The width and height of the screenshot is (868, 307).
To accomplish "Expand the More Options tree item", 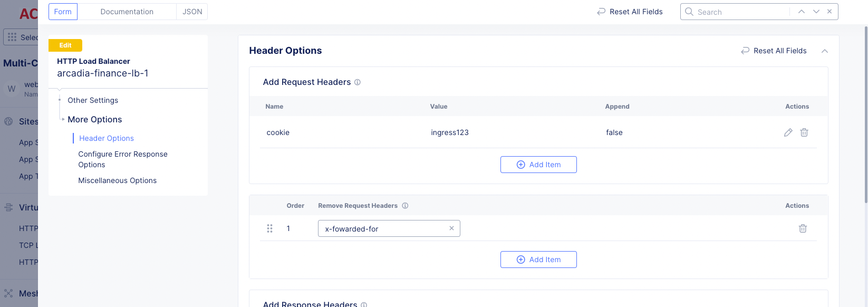I will point(94,119).
